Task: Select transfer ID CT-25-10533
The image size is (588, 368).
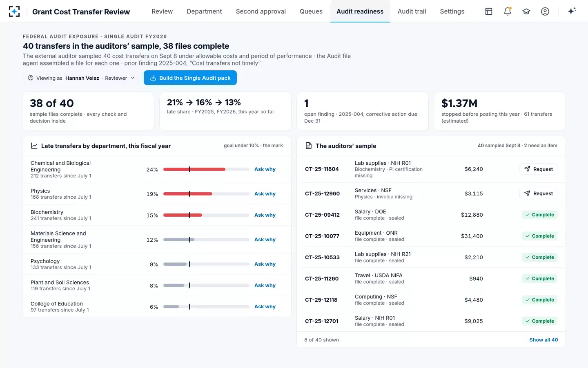Action: pyautogui.click(x=322, y=257)
